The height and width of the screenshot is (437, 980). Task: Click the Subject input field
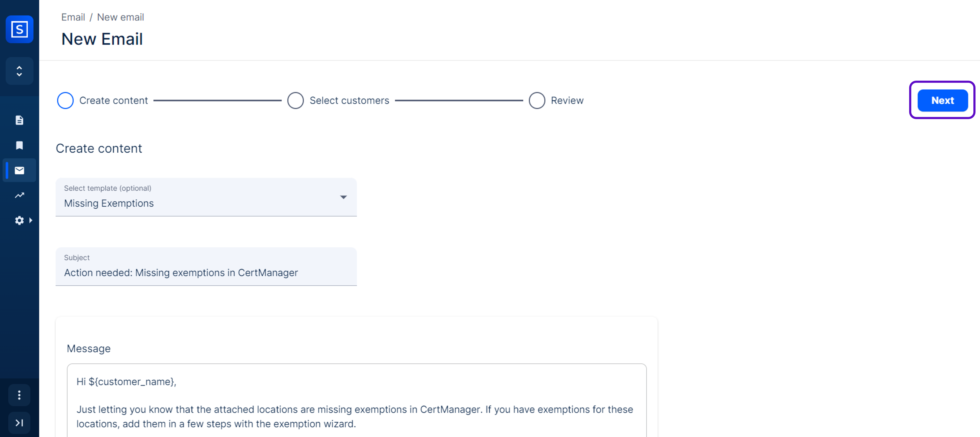206,272
